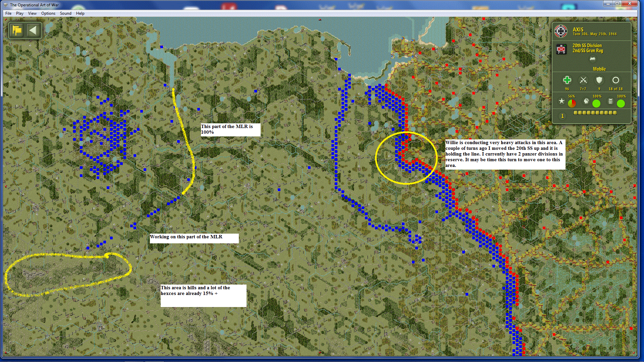Click the 'Mobile' deployment status label
644x362 pixels.
click(599, 69)
